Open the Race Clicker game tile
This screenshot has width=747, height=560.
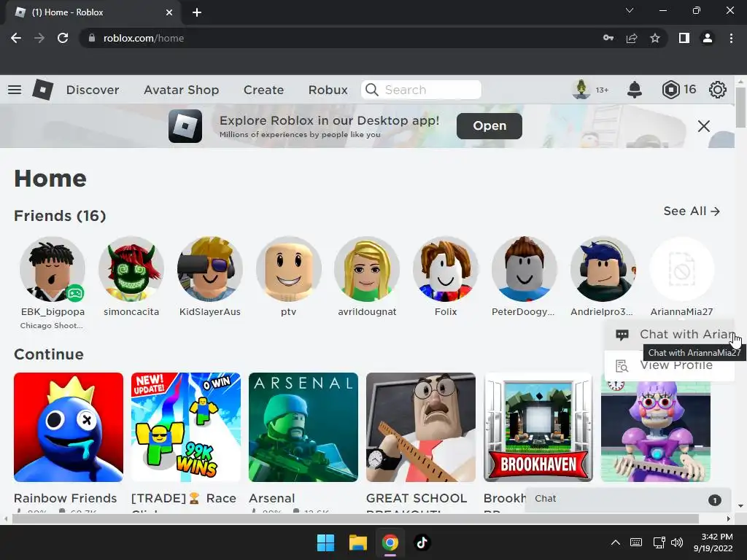tap(186, 427)
